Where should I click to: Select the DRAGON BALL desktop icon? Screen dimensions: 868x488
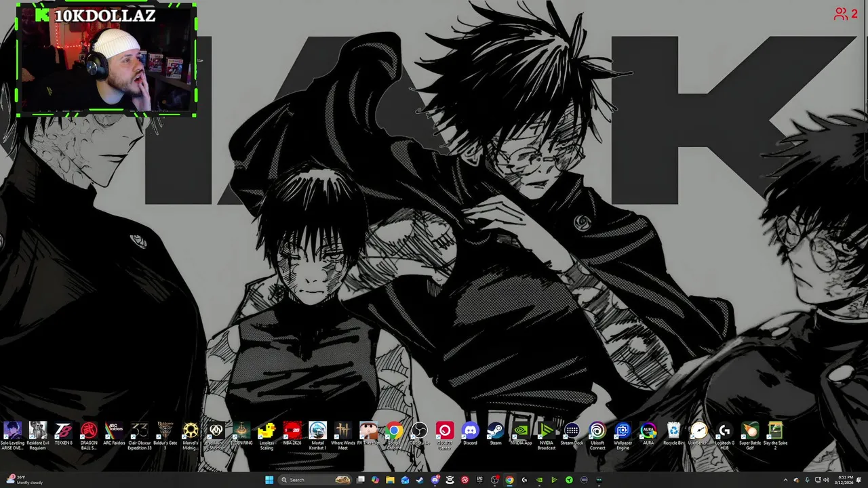click(89, 436)
